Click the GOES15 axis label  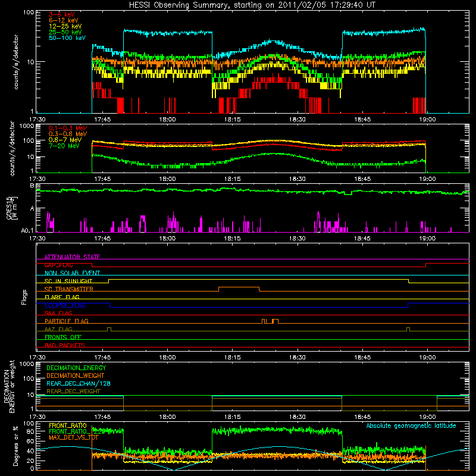pyautogui.click(x=11, y=208)
